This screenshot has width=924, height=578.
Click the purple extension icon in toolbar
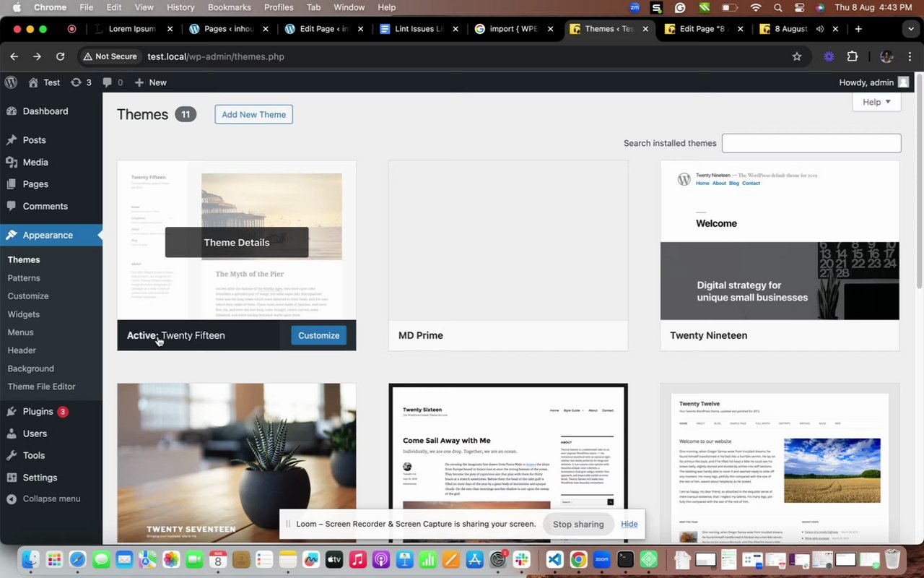coord(829,56)
